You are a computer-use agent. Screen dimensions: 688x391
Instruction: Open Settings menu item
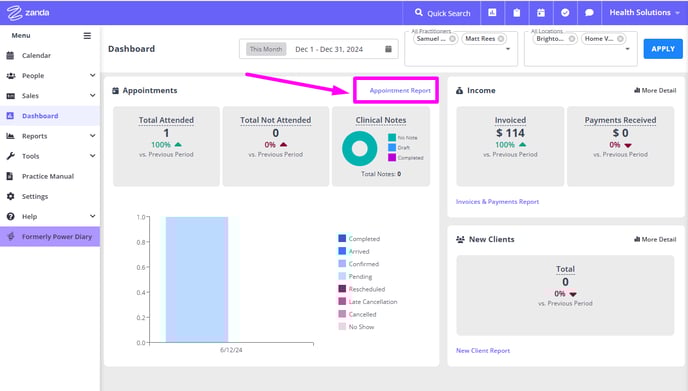[x=35, y=196]
